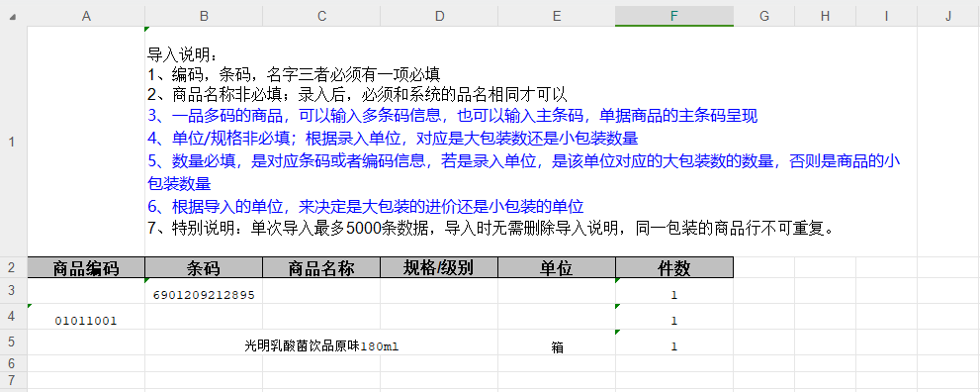980x392 pixels.
Task: Select the 商品名称 header cell
Action: pyautogui.click(x=321, y=267)
